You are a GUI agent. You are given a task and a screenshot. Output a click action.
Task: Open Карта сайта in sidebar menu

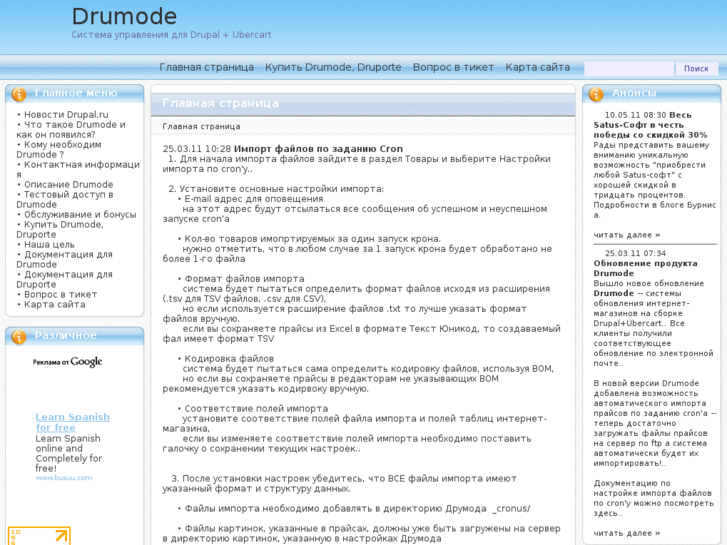click(x=55, y=305)
